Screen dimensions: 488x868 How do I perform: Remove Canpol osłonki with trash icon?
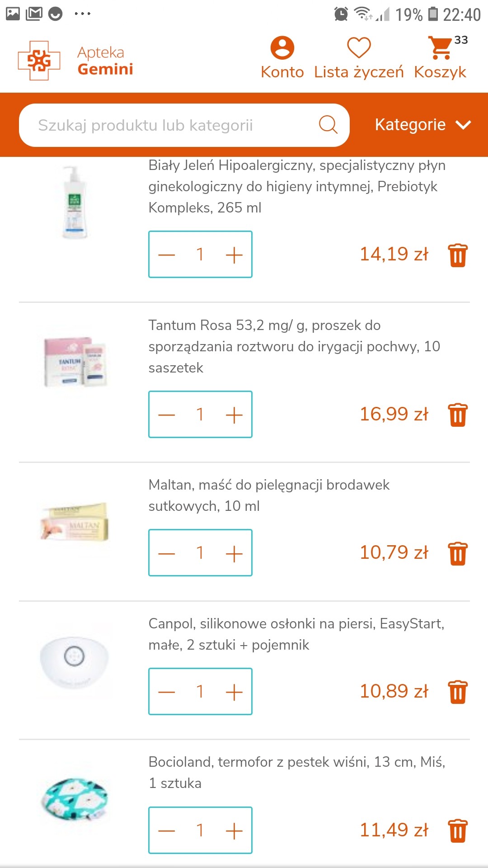pos(458,692)
